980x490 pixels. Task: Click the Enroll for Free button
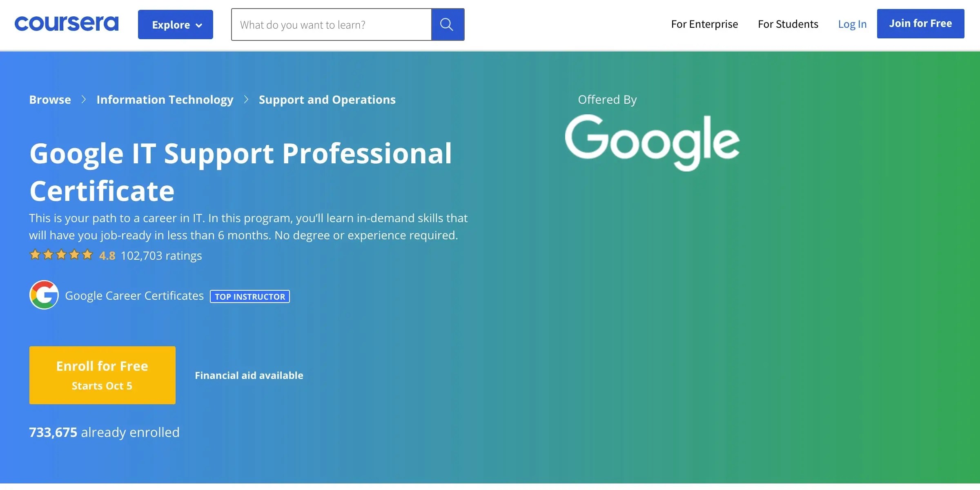click(102, 375)
